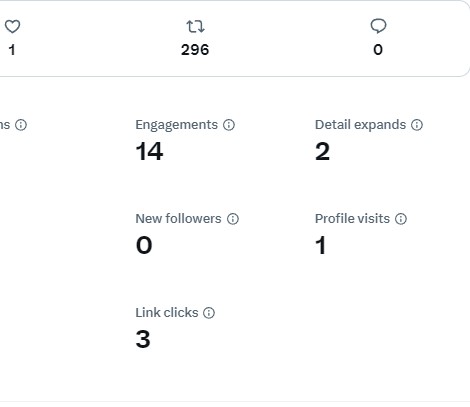Image resolution: width=470 pixels, height=407 pixels.
Task: Select the likes count of 1
Action: (x=12, y=50)
